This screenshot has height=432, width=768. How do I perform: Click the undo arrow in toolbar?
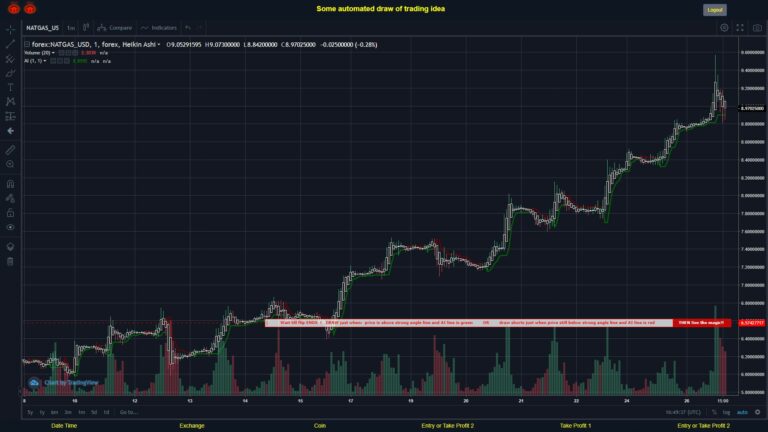pyautogui.click(x=188, y=28)
